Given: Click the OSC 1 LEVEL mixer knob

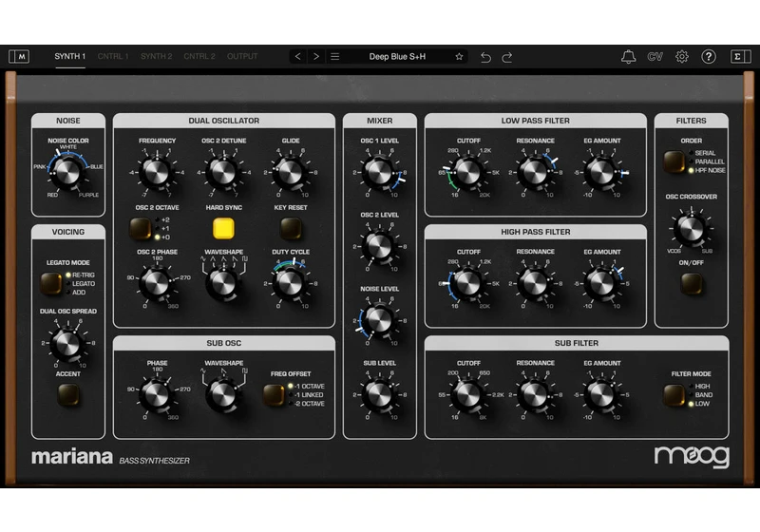Looking at the screenshot, I should [379, 172].
